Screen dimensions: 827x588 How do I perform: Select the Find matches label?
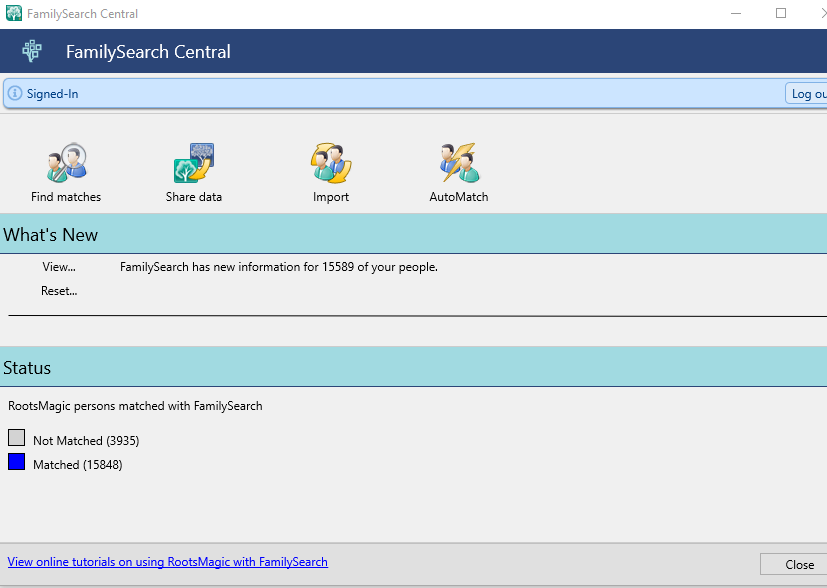(66, 197)
